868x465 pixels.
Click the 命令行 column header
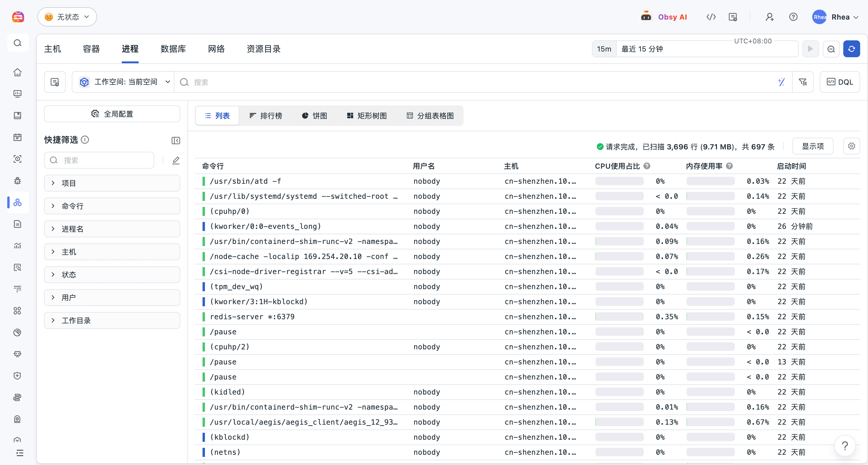(213, 166)
